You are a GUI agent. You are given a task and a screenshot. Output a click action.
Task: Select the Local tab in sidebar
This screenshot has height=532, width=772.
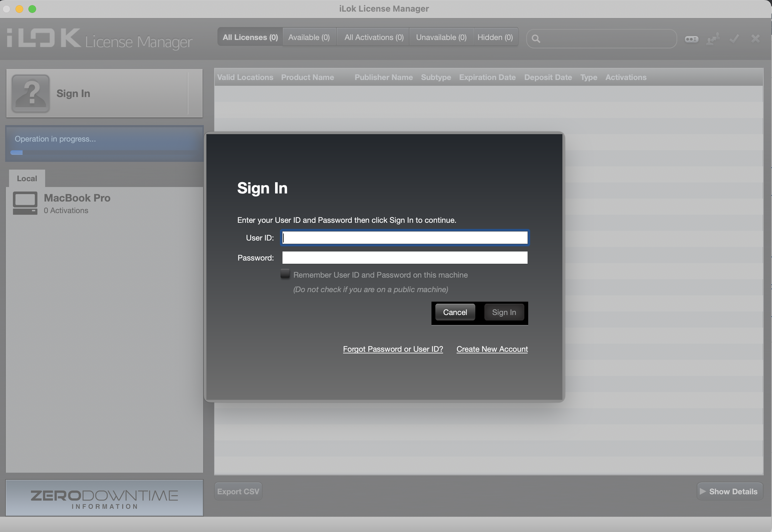pos(27,178)
